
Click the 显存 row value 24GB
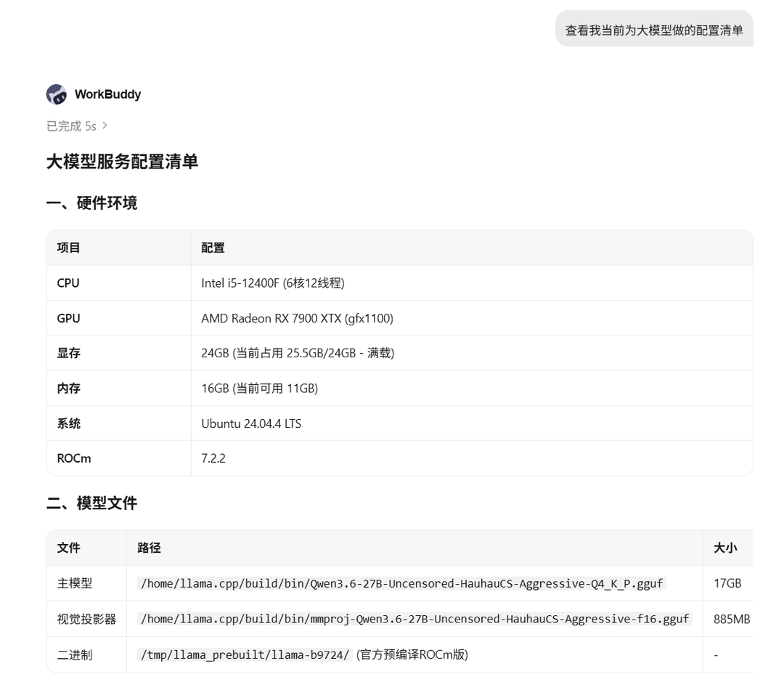tap(298, 353)
